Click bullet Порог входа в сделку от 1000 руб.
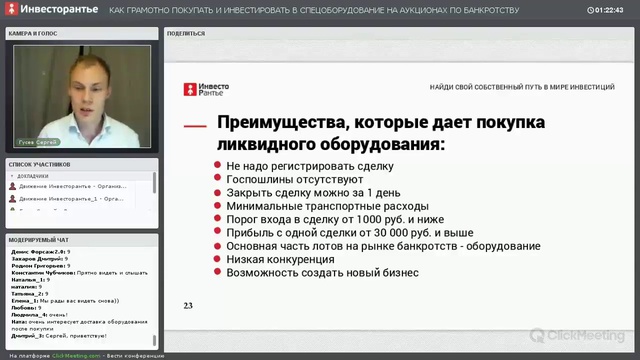Screen dimensions: 640x360 [x=335, y=219]
